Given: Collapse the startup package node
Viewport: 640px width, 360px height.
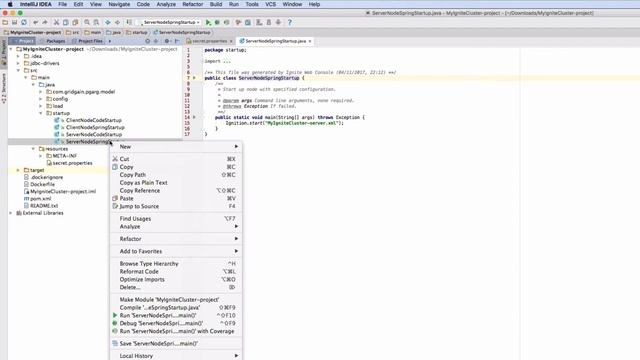Looking at the screenshot, I should 41,113.
